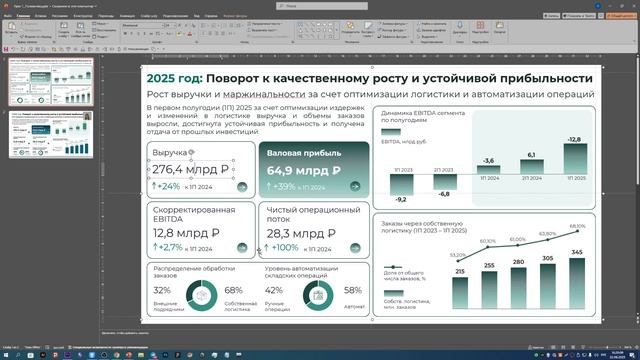Open the Файл menu tab

coord(7,16)
